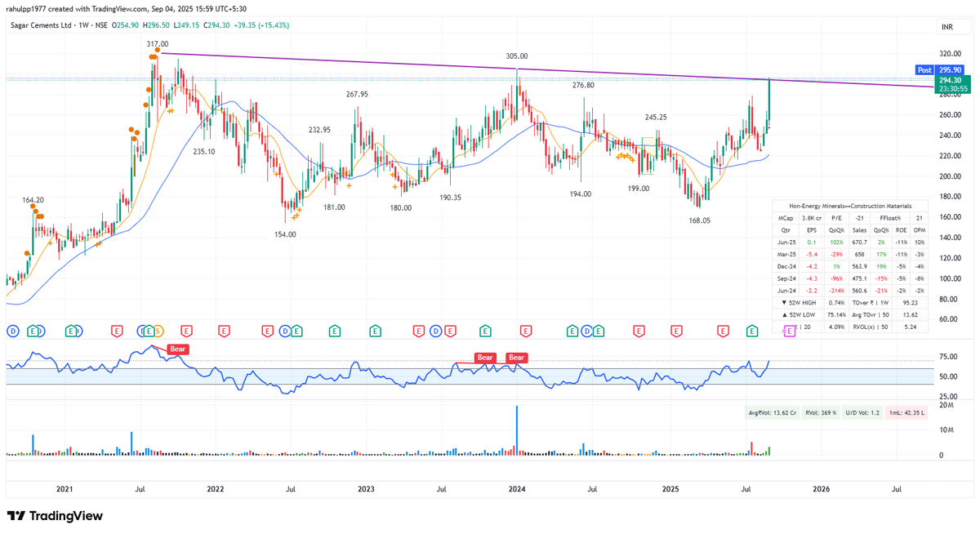Click the MCap 3.8K cr value
Image resolution: width=980 pixels, height=534 pixels.
click(812, 218)
